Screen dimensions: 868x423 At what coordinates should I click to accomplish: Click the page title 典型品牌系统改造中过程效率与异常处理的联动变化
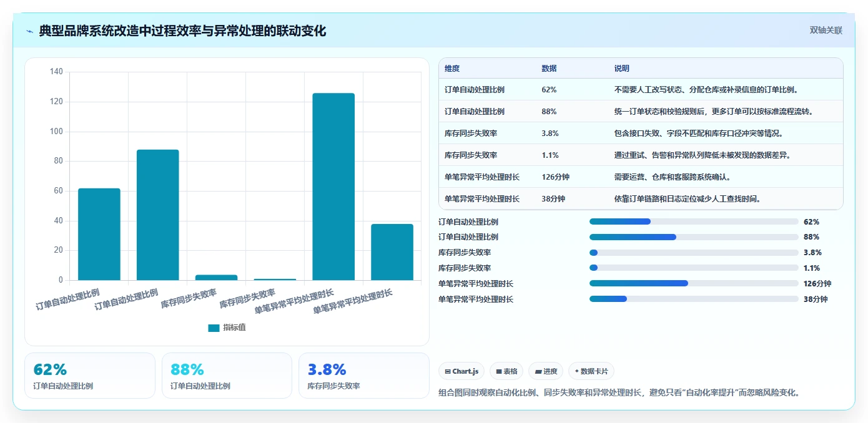[x=182, y=31]
